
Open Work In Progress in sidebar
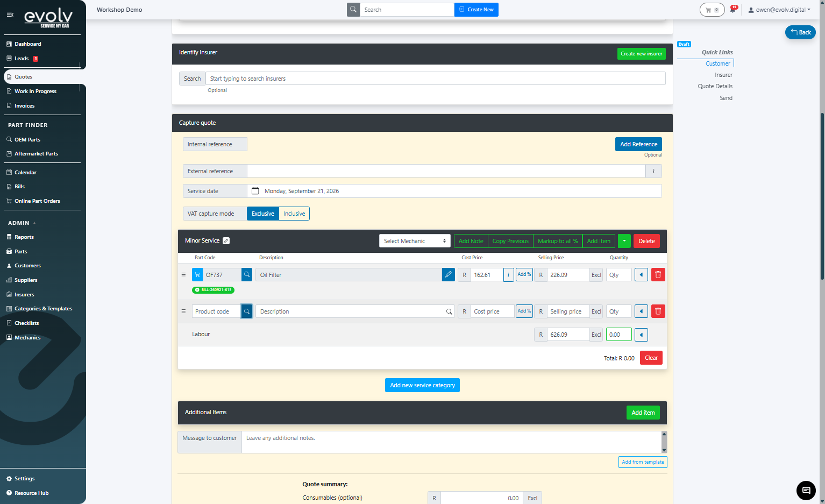pos(35,91)
